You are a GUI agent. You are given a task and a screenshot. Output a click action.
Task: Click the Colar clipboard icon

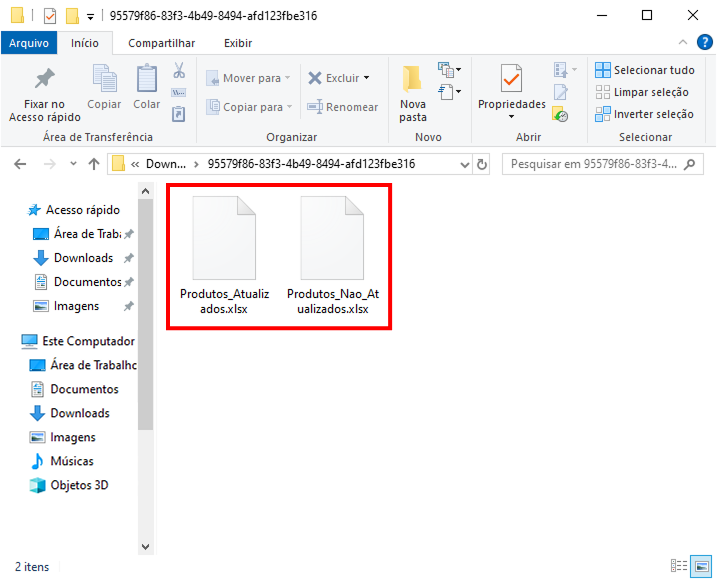[x=147, y=80]
